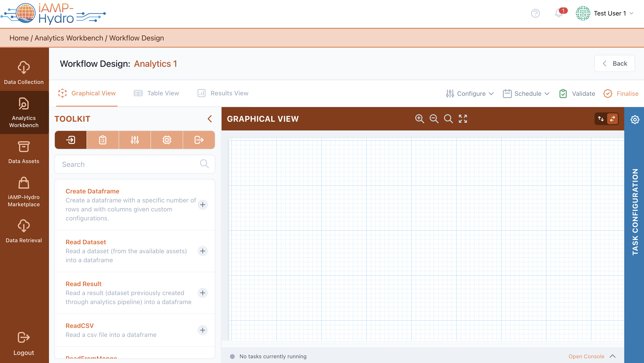Switch to horizontal layout direction
This screenshot has width=644, height=363.
tap(613, 119)
